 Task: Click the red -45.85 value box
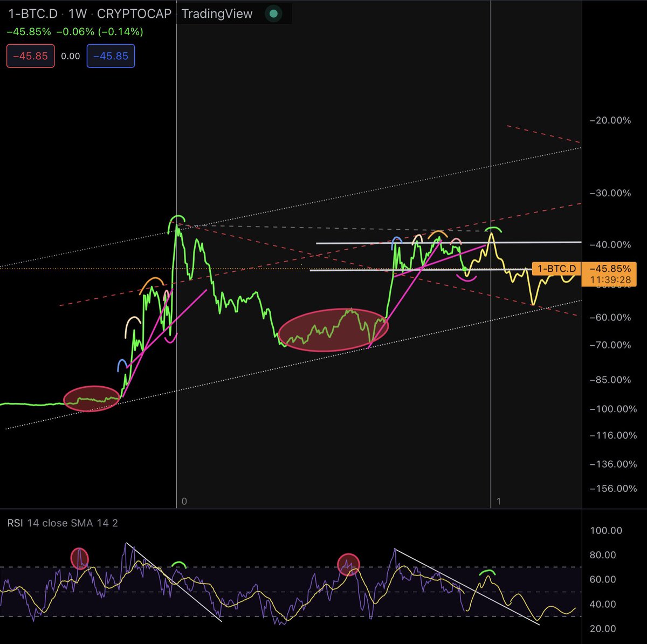click(x=30, y=56)
